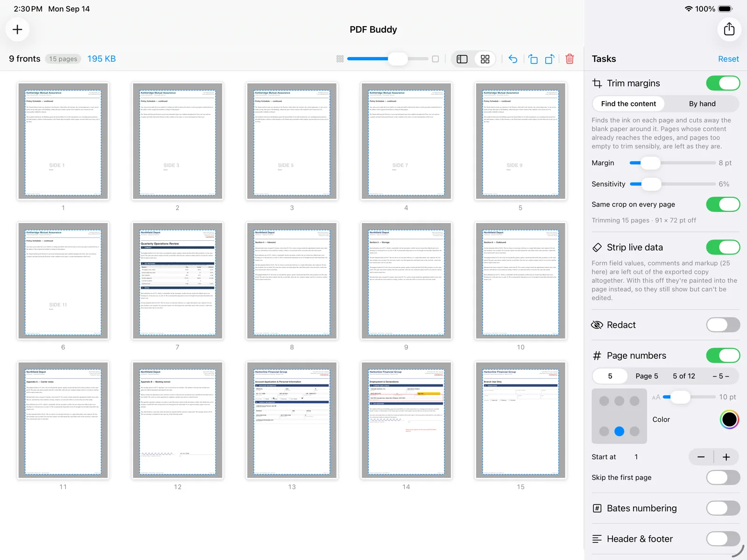Click the page number font size slider
Viewport: 747px width, 560px height.
point(689,397)
